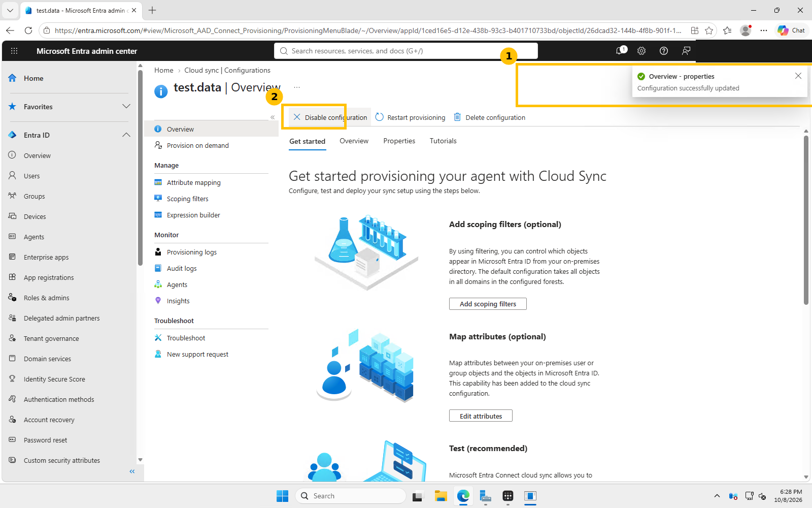The width and height of the screenshot is (812, 508).
Task: Expand the Favorites section chevron
Action: (126, 106)
